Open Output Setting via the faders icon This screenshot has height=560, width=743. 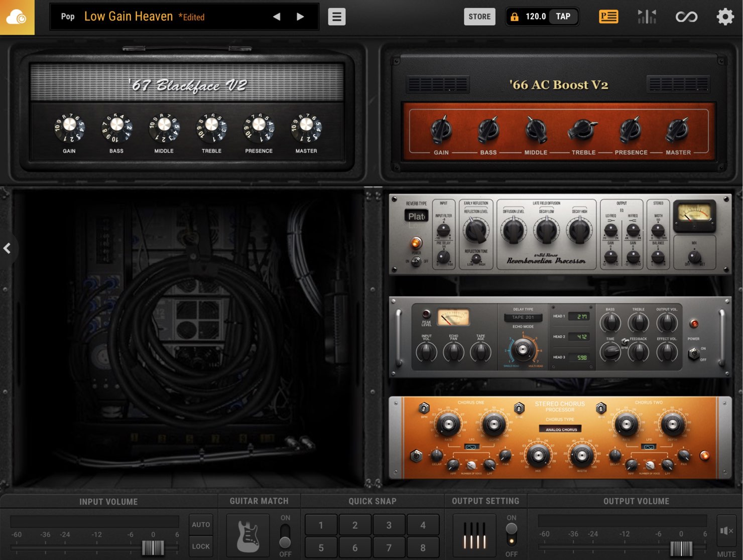474,535
